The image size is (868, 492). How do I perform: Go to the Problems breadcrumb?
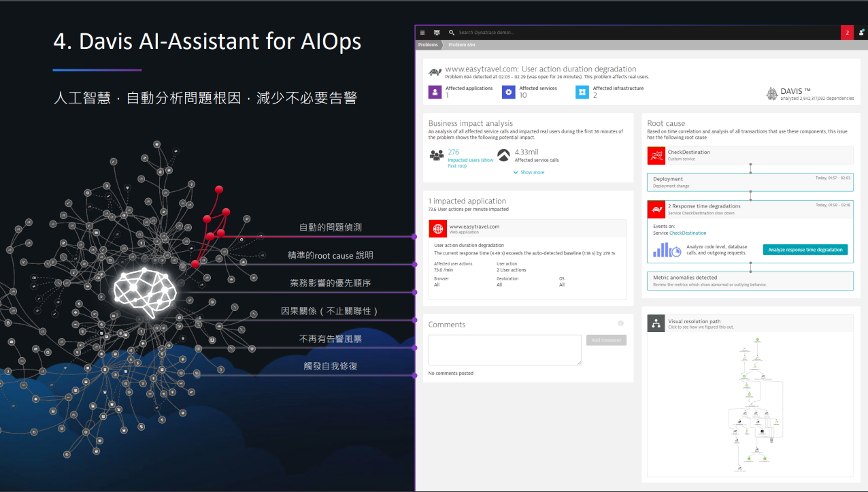click(x=428, y=45)
